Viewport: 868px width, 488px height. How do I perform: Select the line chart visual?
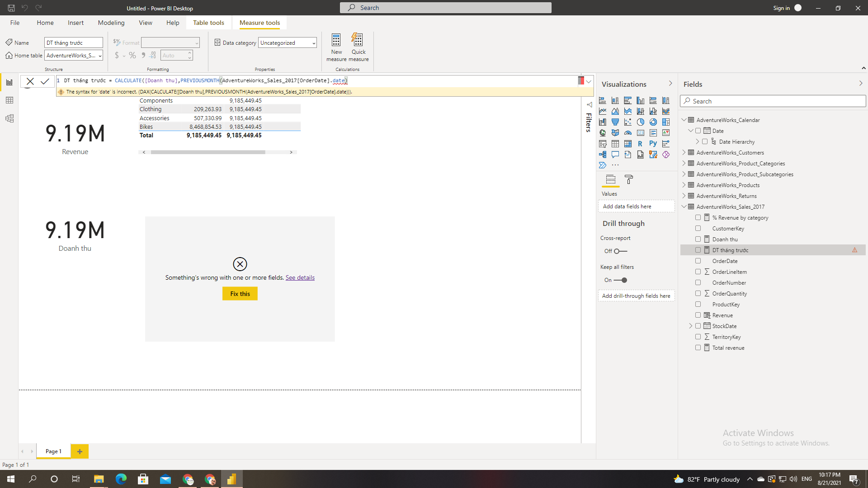[603, 111]
